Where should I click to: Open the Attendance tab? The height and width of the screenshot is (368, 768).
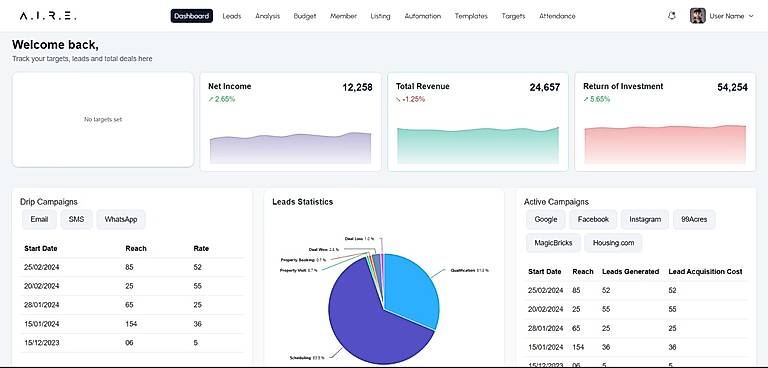tap(557, 16)
